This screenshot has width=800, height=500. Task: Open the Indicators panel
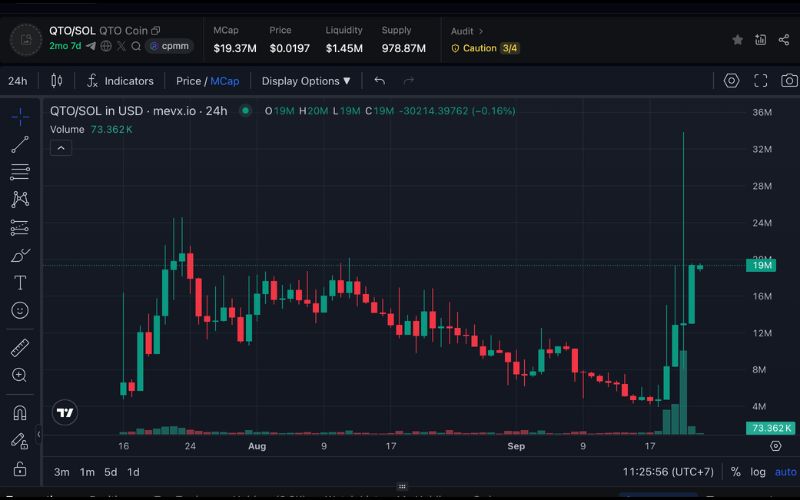tap(120, 81)
